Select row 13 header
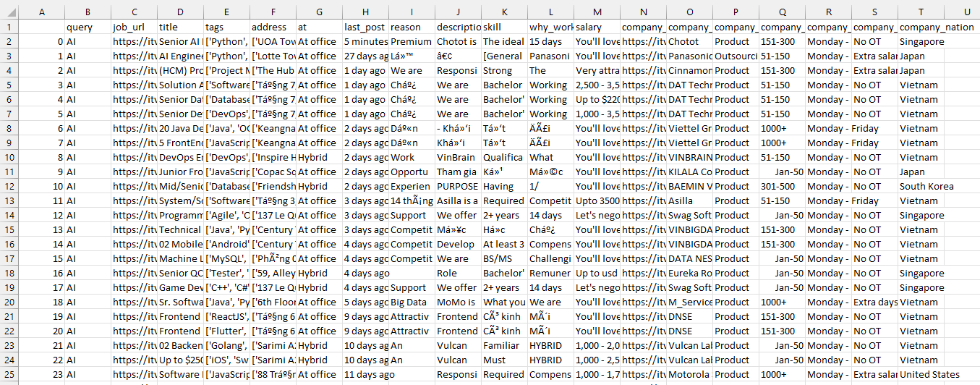Viewport: 980px width, 385px height. pyautogui.click(x=9, y=200)
